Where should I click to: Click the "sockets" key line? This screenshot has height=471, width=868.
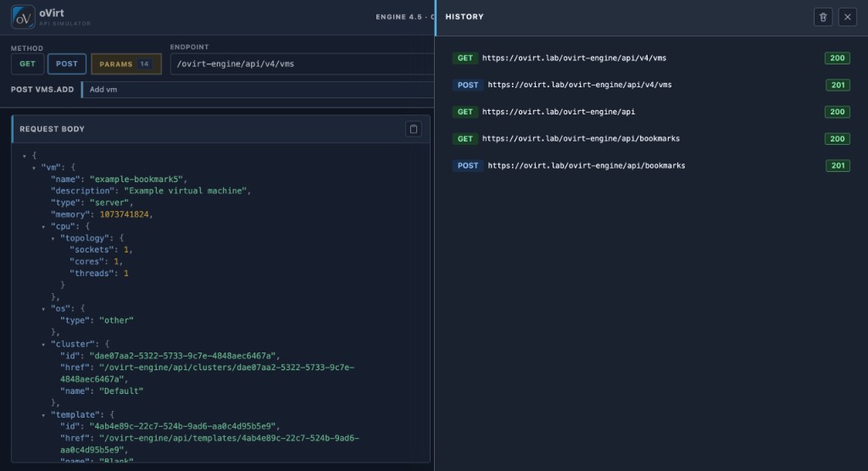click(x=102, y=250)
